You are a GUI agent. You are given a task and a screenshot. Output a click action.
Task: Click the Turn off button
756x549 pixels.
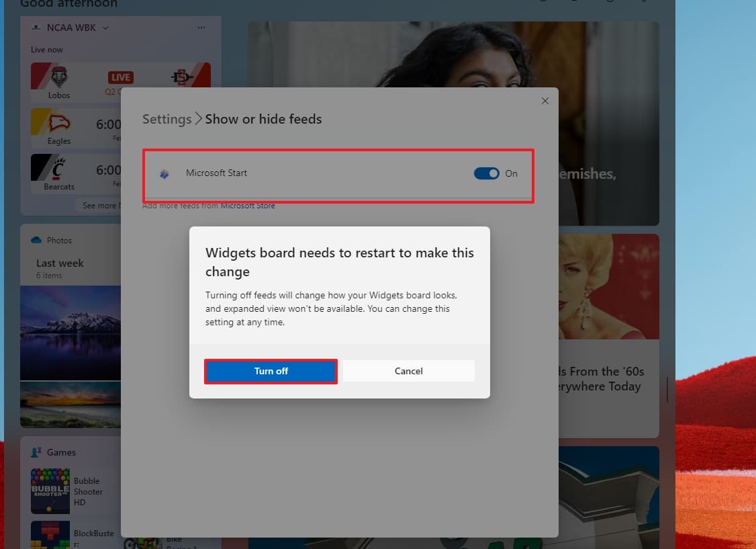pyautogui.click(x=271, y=371)
